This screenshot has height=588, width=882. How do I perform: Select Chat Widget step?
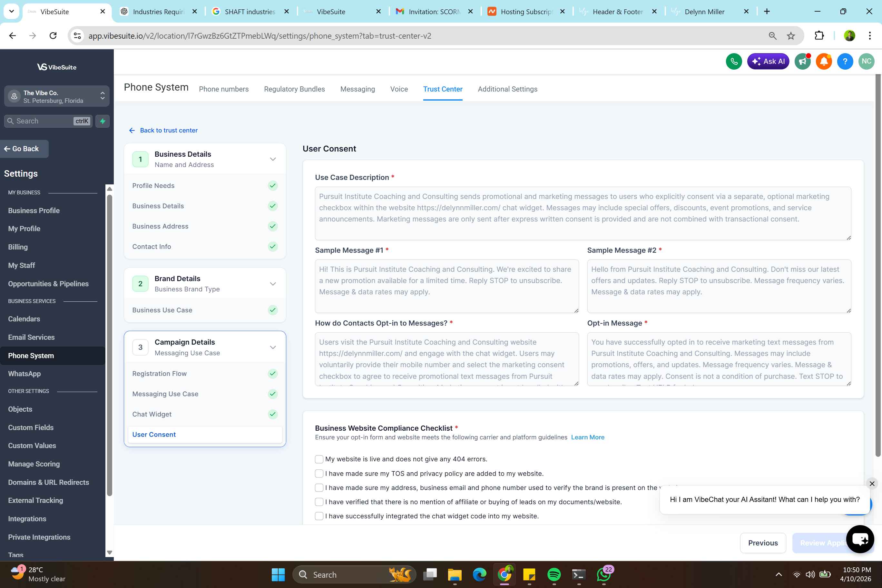coord(205,414)
